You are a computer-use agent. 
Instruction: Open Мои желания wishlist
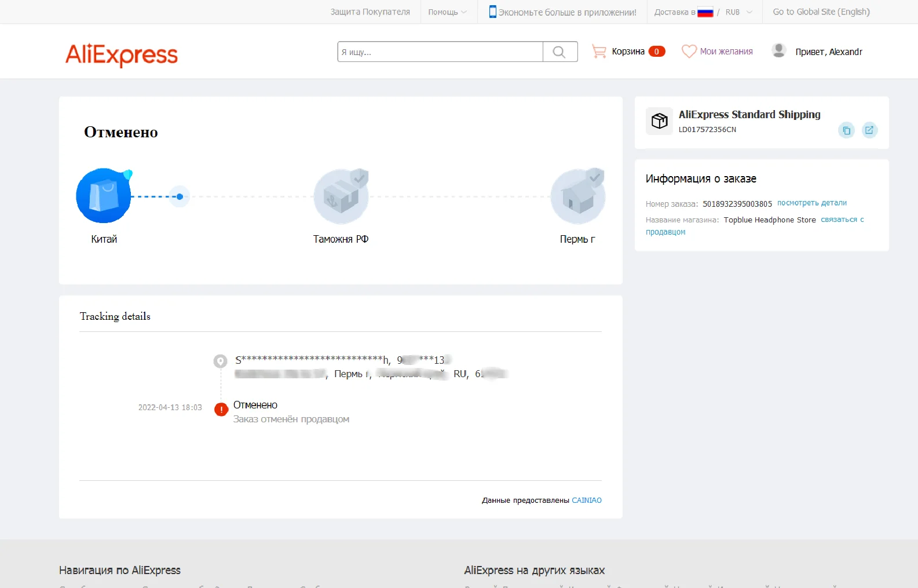click(726, 52)
